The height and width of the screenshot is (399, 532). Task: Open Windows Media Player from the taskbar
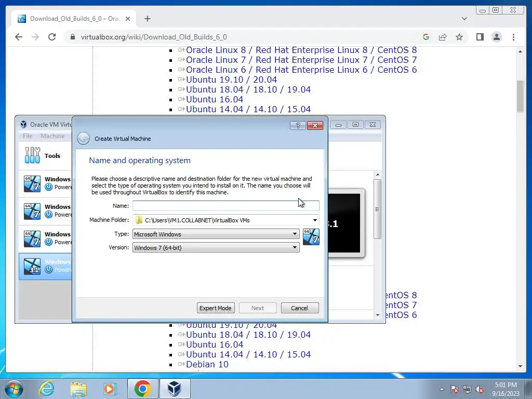pyautogui.click(x=110, y=389)
